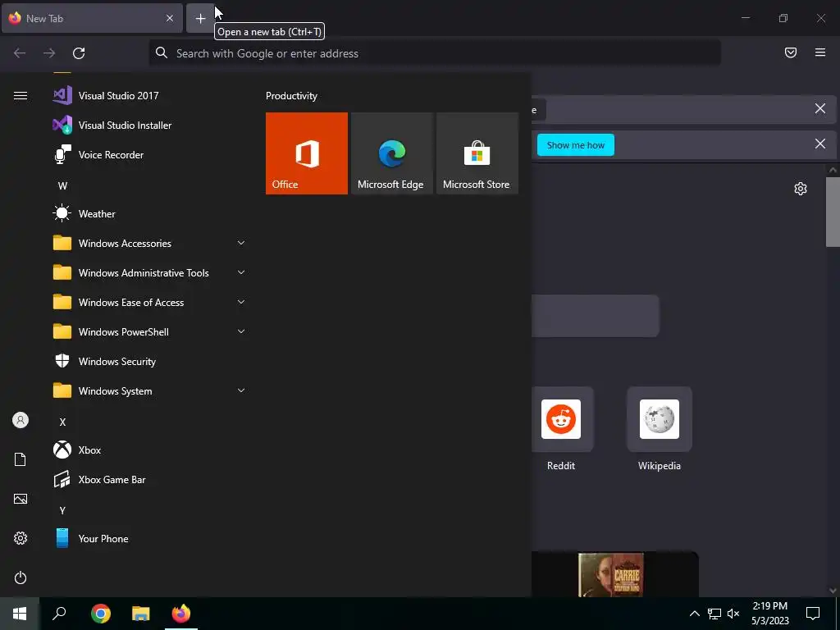This screenshot has width=840, height=630.
Task: Open Google Chrome from the taskbar
Action: point(101,614)
